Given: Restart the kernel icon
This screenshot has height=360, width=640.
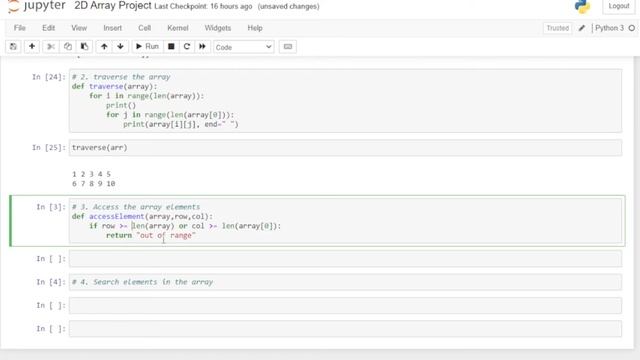Looking at the screenshot, I should coord(187,47).
